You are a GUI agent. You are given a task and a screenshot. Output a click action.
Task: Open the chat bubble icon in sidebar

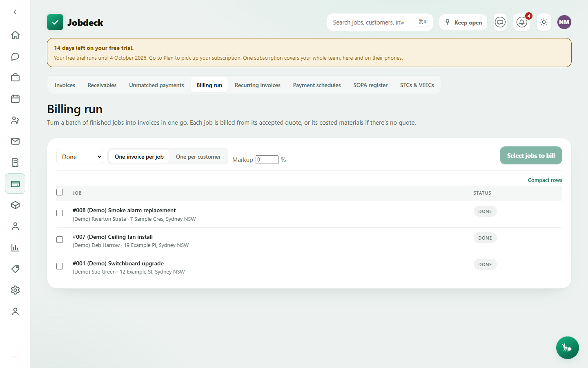point(15,56)
